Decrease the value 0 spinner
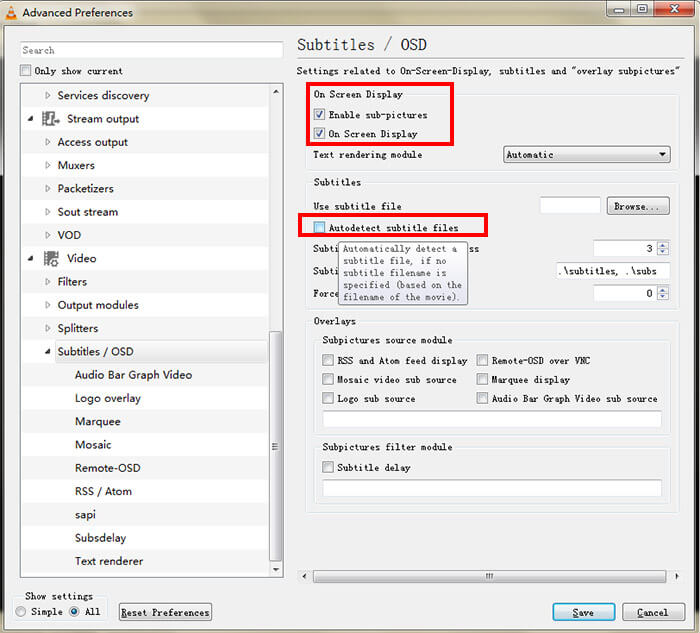The width and height of the screenshot is (700, 633). [x=663, y=296]
